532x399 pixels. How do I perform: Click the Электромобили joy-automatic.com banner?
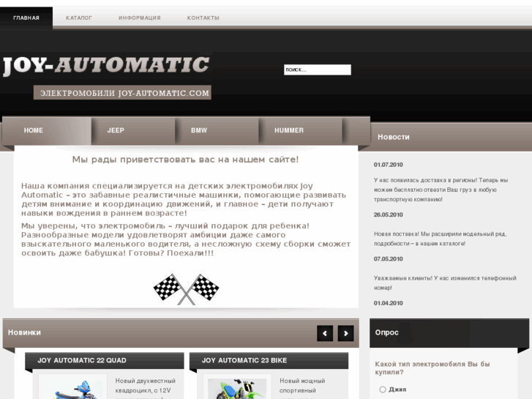(122, 93)
